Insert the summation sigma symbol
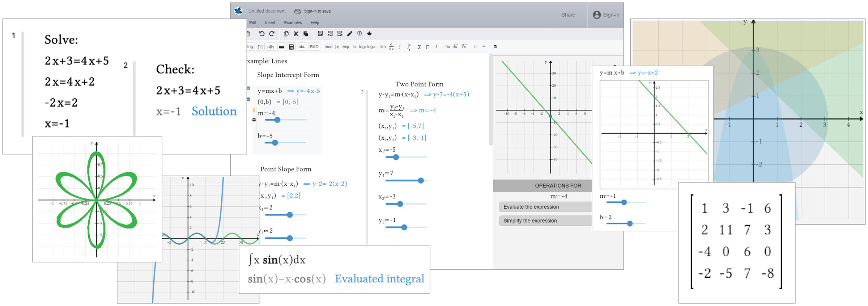 (419, 47)
